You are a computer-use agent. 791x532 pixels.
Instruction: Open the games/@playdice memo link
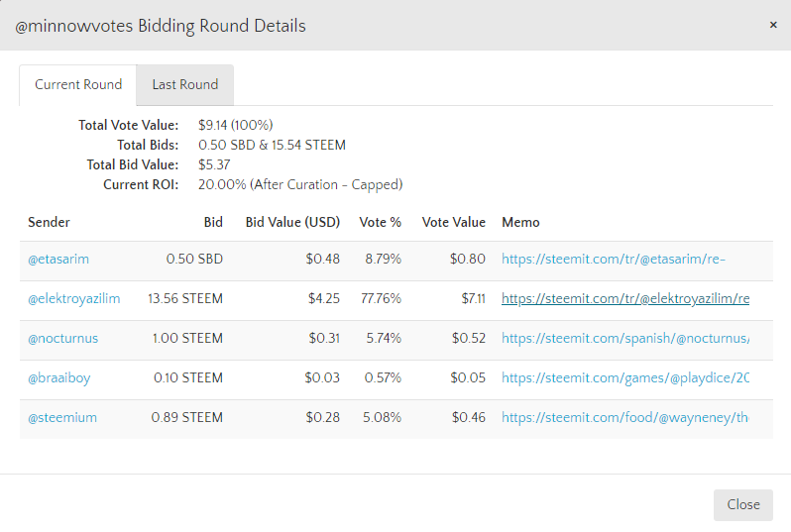pyautogui.click(x=625, y=378)
